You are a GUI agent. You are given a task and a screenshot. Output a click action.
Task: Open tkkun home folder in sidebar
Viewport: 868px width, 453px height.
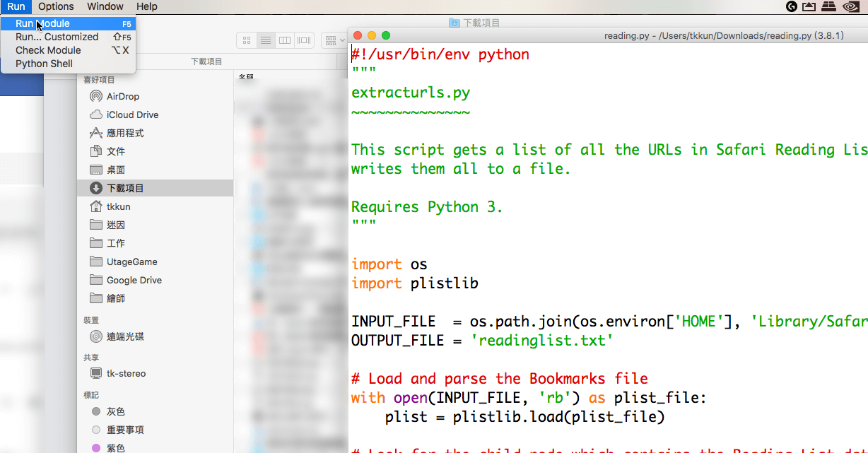(x=155, y=206)
